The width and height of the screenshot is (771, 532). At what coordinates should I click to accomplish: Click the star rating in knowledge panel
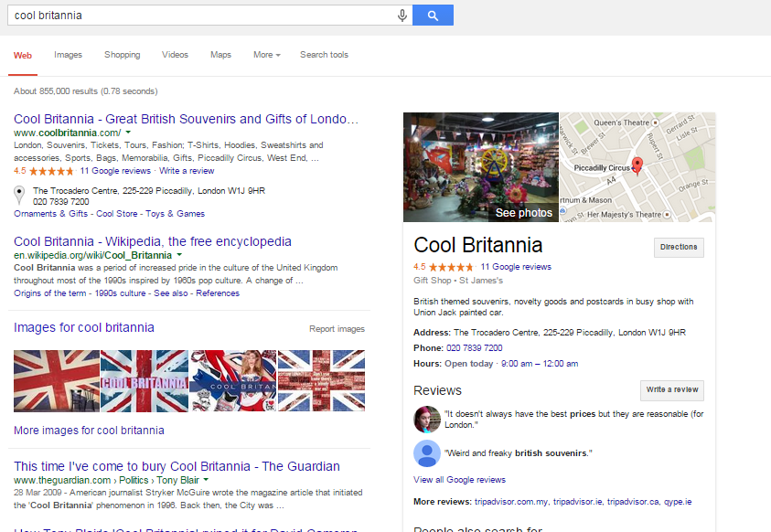(x=450, y=267)
